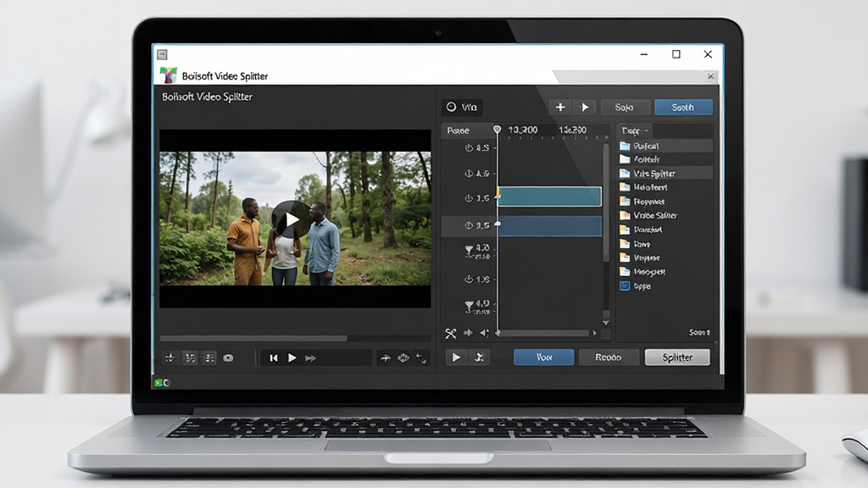Click the first icon right of the player controls

coord(386,358)
